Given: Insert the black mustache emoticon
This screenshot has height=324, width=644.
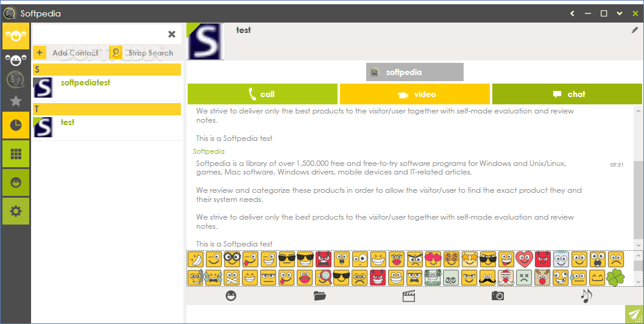Looking at the screenshot, I should (487, 278).
